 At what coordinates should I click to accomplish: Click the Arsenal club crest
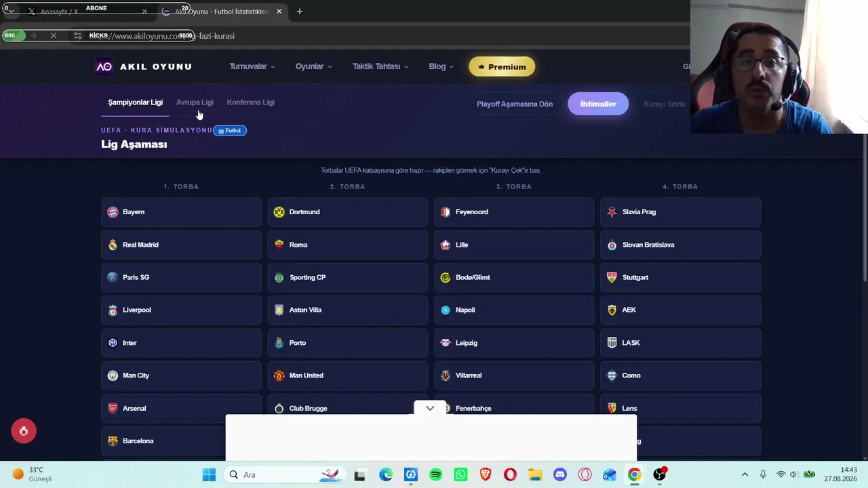[113, 408]
